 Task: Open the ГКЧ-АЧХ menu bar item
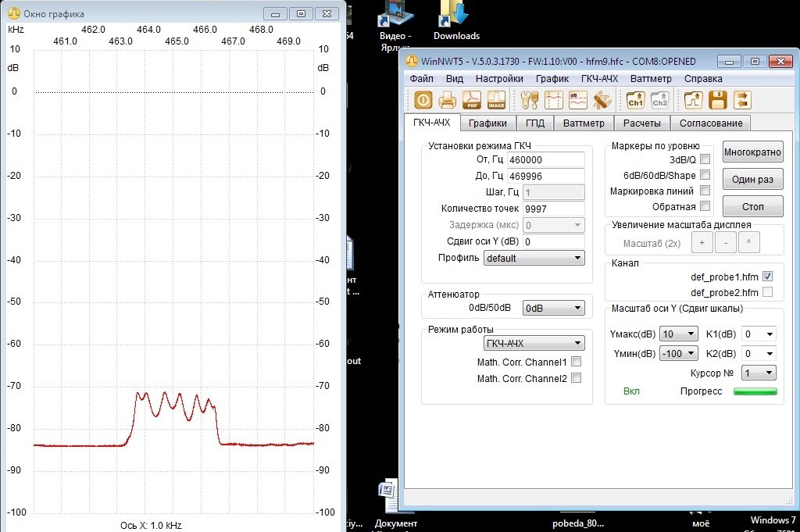click(x=599, y=79)
